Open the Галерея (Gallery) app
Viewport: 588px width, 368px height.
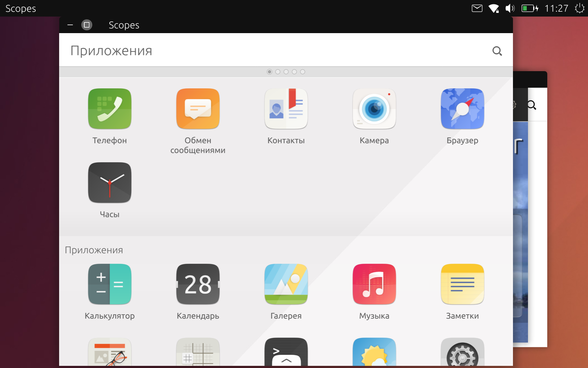click(286, 284)
